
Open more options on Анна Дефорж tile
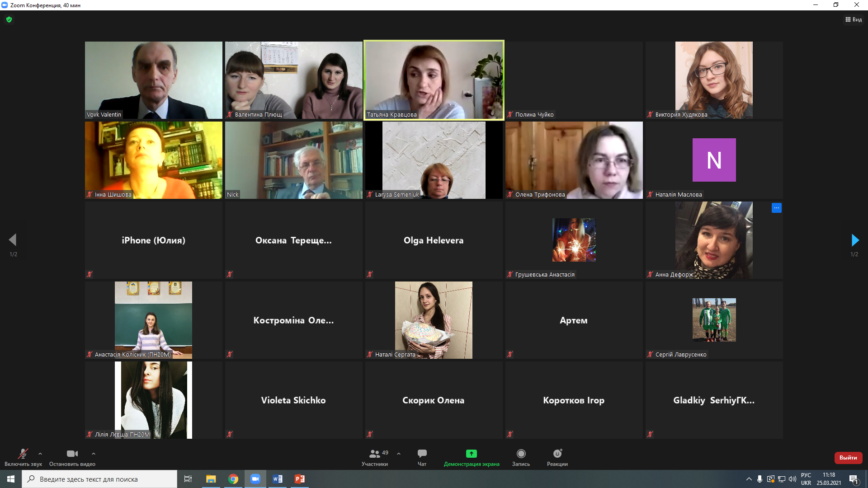[776, 208]
